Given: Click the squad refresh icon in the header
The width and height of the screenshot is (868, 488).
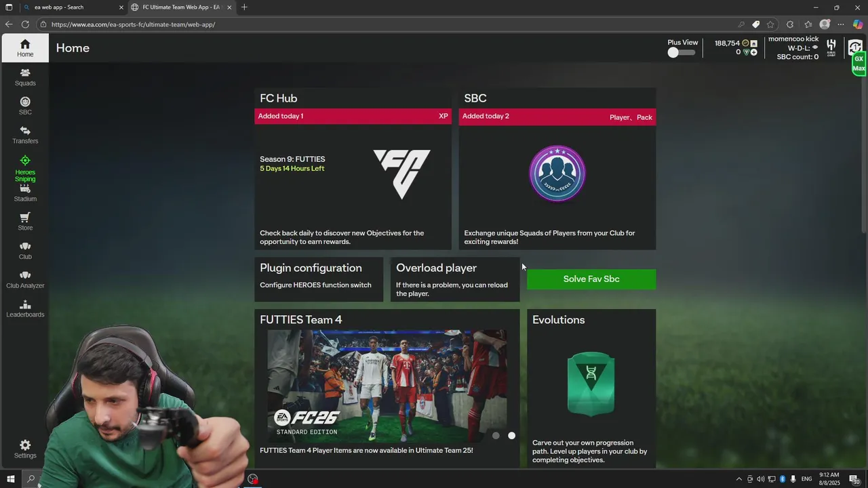Looking at the screenshot, I should click(855, 47).
